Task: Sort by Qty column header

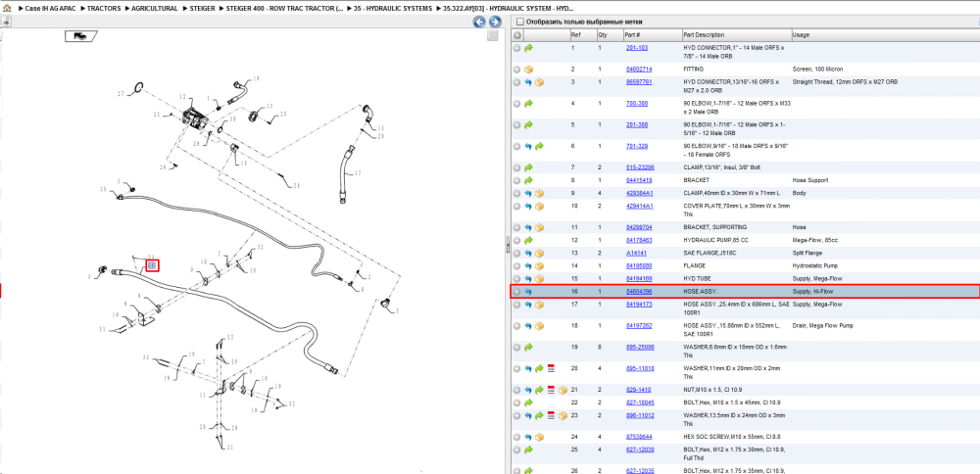Action: click(x=610, y=35)
